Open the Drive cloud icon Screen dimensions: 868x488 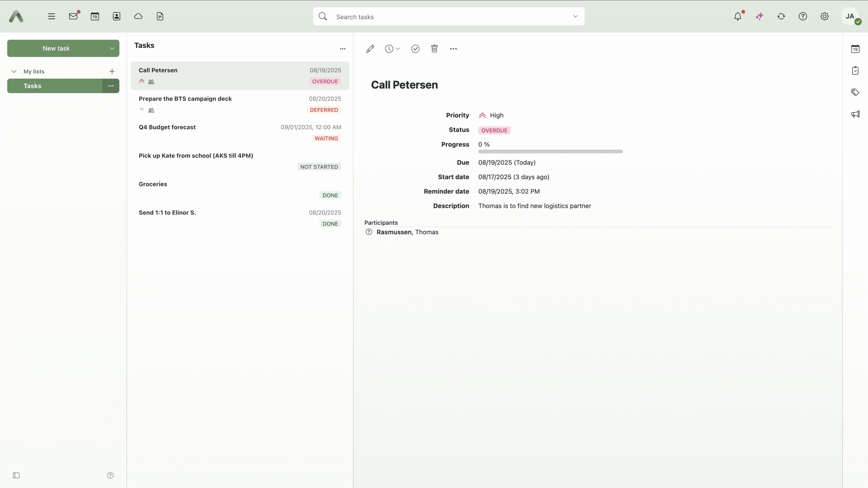click(x=138, y=16)
